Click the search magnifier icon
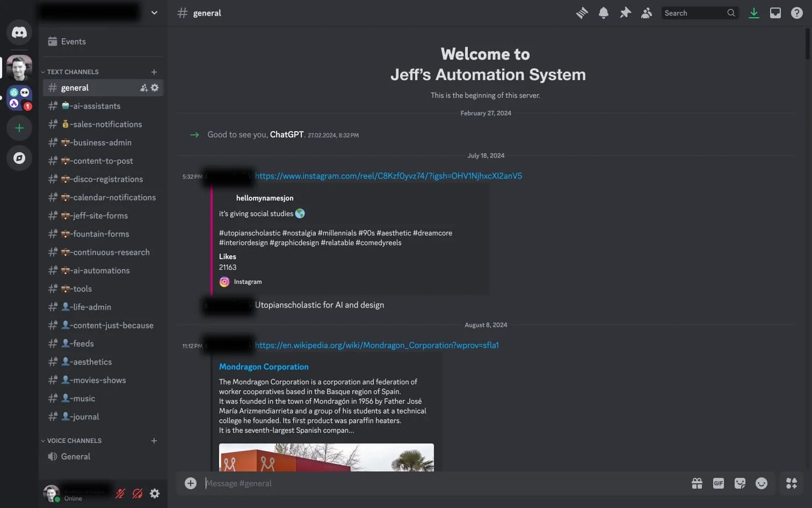This screenshot has width=812, height=508. point(731,13)
